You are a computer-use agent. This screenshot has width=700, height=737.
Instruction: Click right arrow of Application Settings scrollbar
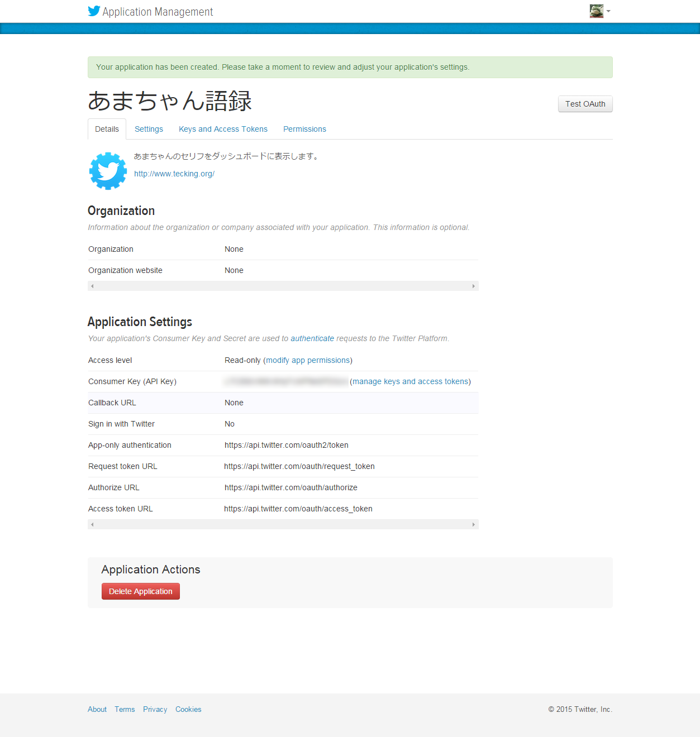coord(474,524)
